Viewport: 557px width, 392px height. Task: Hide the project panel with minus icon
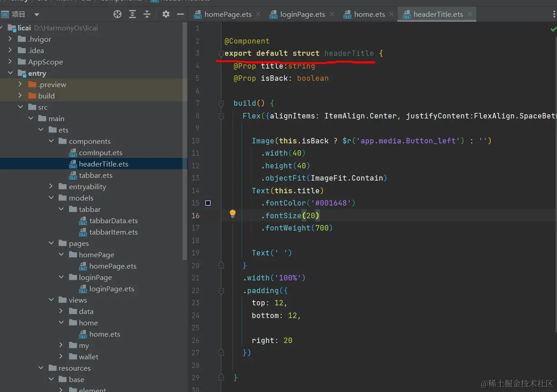tap(180, 14)
